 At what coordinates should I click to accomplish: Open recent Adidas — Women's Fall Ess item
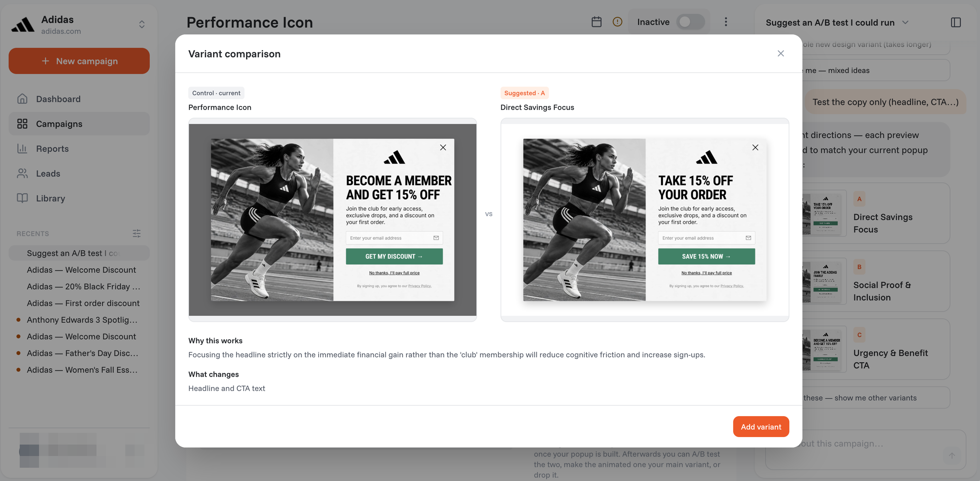point(79,370)
